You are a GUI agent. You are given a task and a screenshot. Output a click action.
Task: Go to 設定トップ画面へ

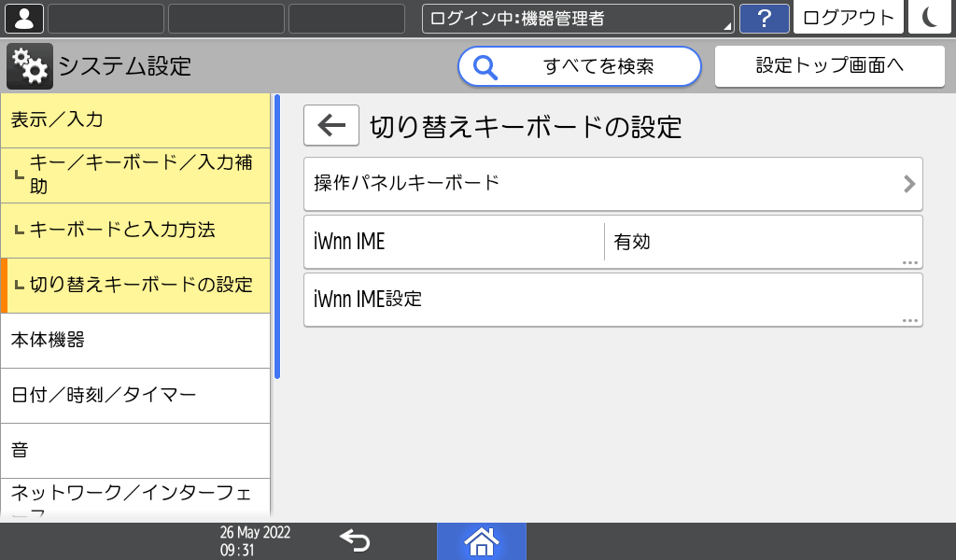pyautogui.click(x=829, y=65)
